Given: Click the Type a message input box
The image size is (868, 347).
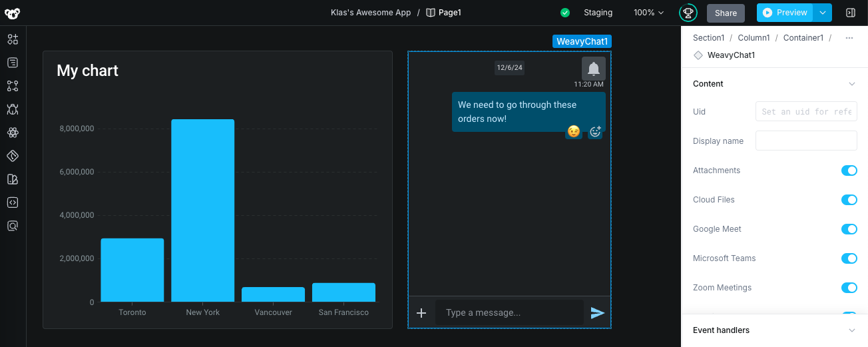Looking at the screenshot, I should tap(509, 313).
